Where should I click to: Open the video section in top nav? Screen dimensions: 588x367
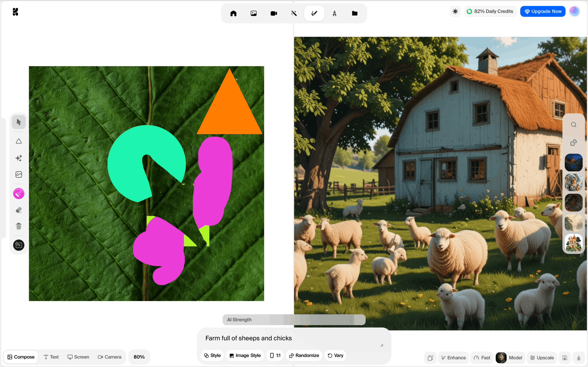pos(274,13)
